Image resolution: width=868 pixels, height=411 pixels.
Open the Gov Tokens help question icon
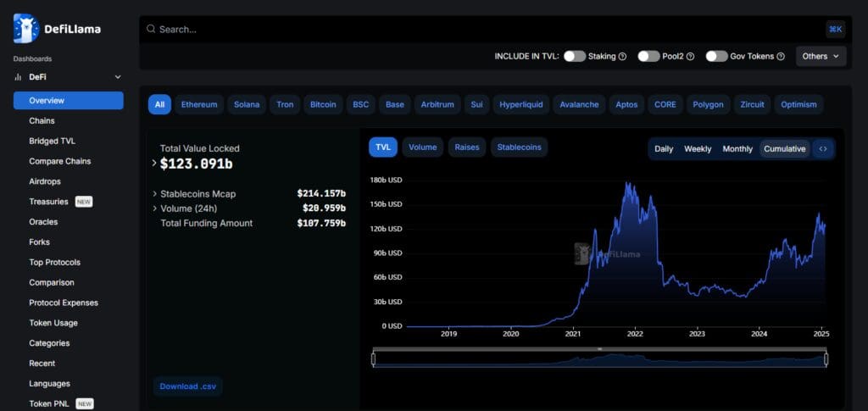[781, 57]
